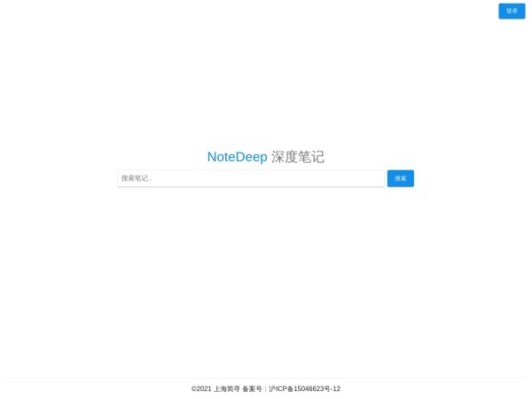
Task: Submit the note search with 搜索
Action: click(401, 178)
